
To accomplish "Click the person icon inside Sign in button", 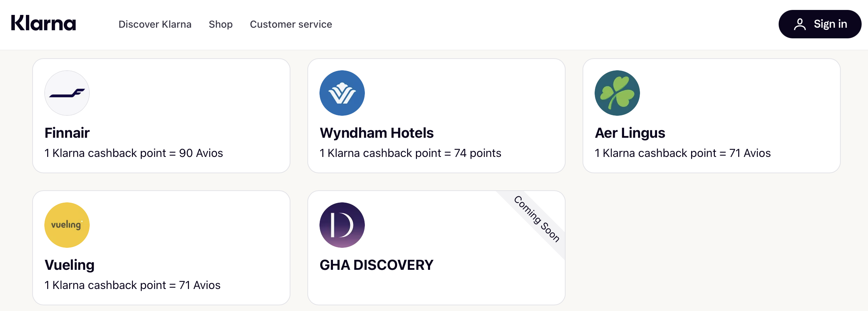I will tap(800, 24).
